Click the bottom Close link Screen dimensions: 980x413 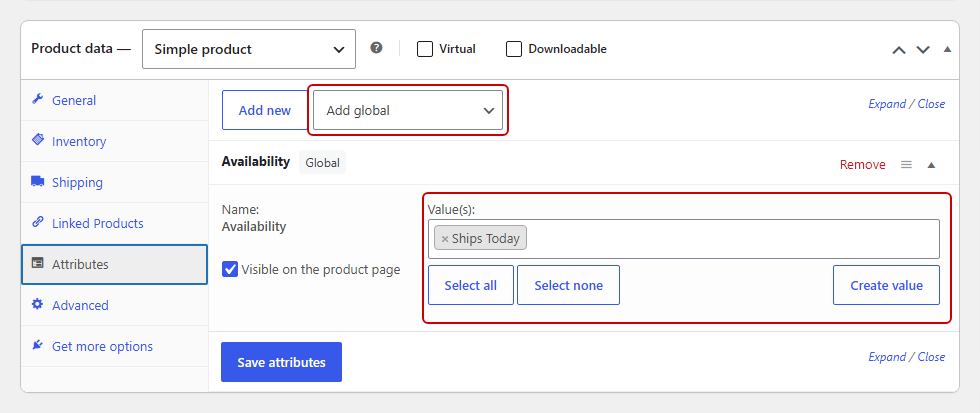point(931,357)
